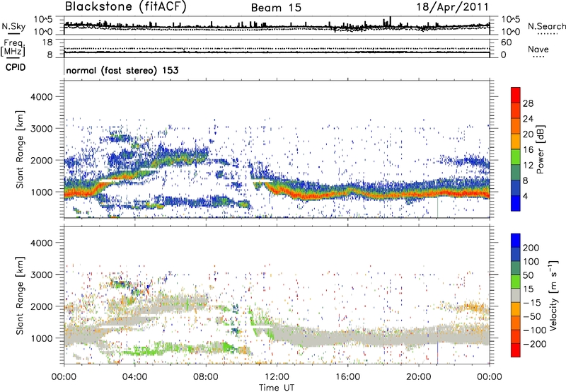Select the -200 label on velocity colorbar
The image size is (566, 392).
534,344
